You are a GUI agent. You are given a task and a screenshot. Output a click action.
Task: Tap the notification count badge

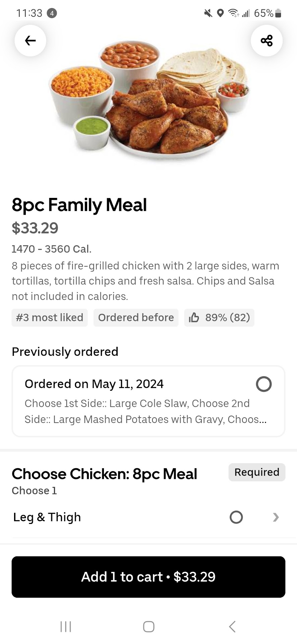[51, 13]
